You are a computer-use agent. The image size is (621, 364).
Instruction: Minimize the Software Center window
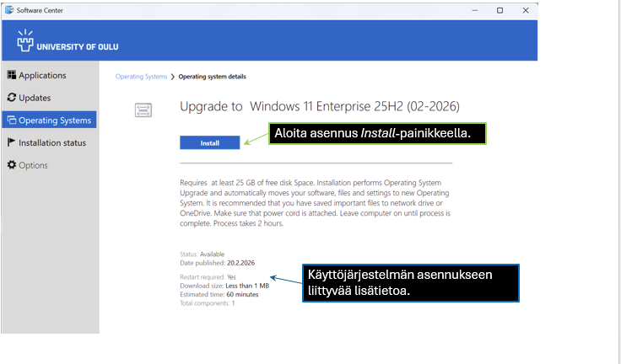pyautogui.click(x=475, y=10)
